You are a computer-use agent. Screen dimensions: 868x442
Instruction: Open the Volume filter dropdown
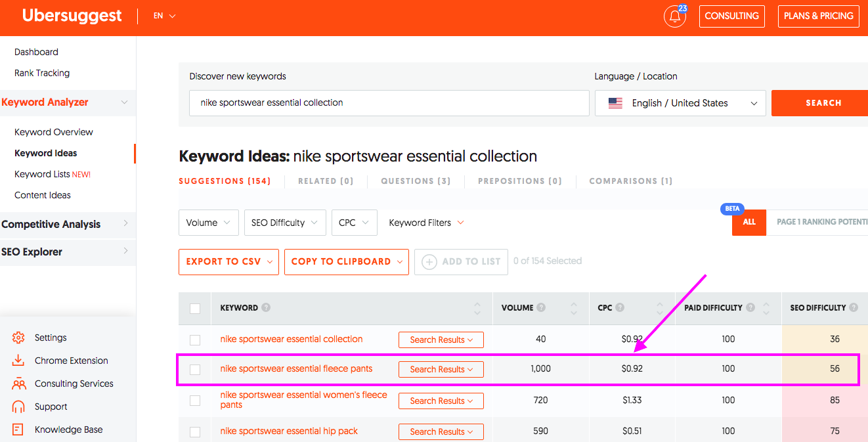pyautogui.click(x=209, y=223)
